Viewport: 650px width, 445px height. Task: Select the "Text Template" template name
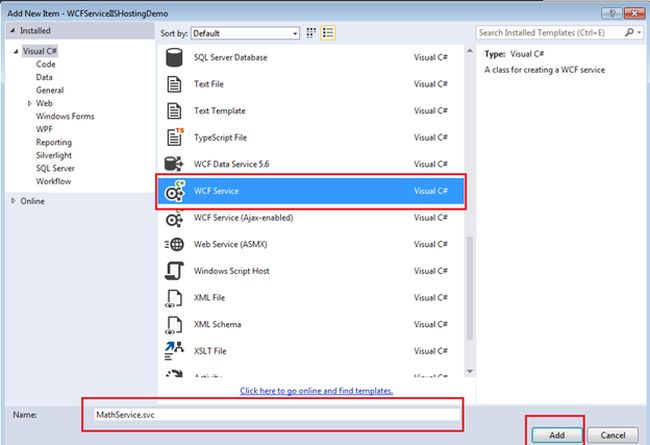[220, 111]
